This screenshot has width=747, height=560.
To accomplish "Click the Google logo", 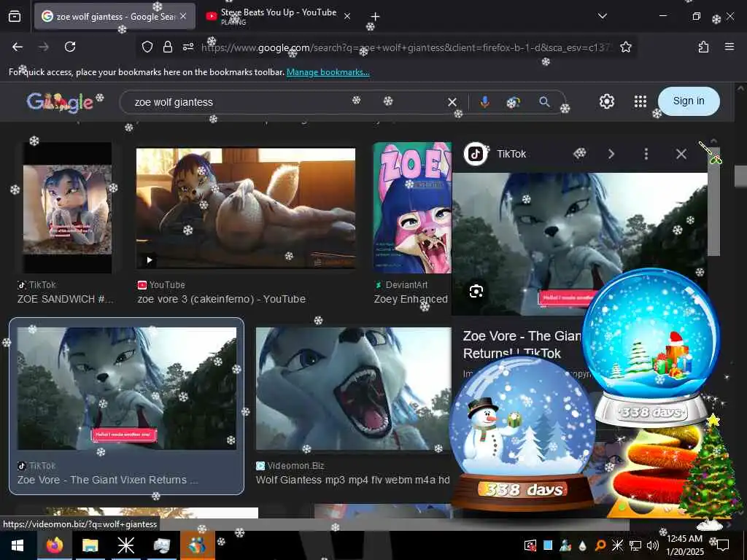I will [x=60, y=102].
